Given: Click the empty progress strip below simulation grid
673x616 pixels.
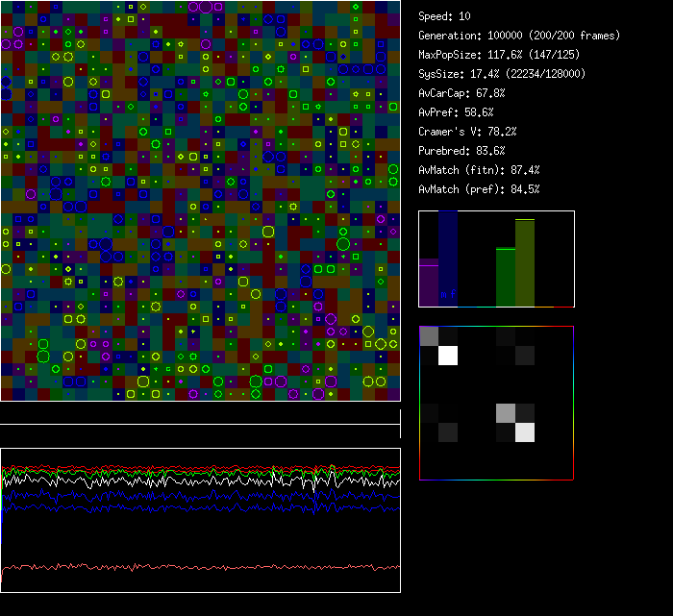Looking at the screenshot, I should click(x=200, y=413).
